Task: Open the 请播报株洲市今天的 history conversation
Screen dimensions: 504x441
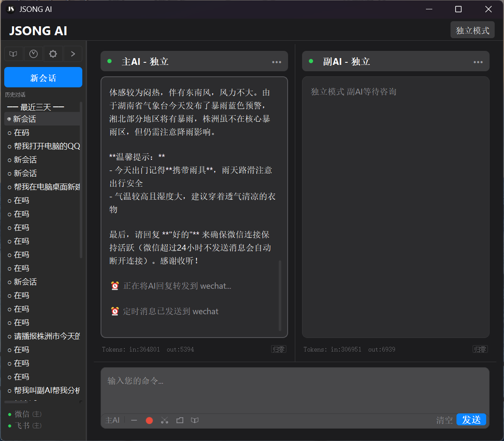Action: [42, 336]
